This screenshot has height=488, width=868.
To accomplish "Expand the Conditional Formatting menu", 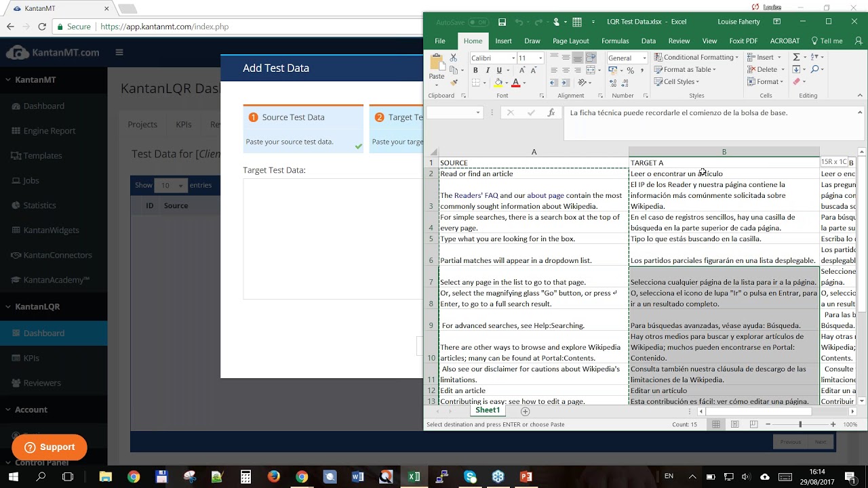I will point(696,58).
